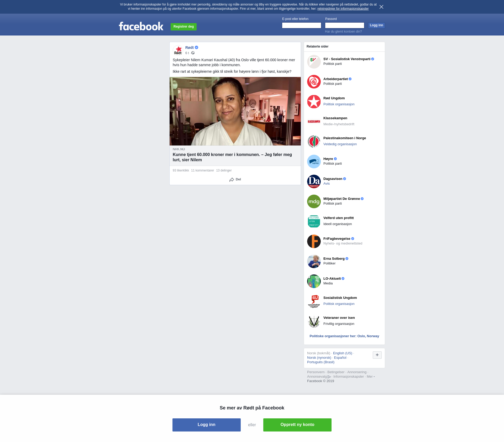The image size is (504, 442).
Task: Close the cookie notice banner
Action: [x=381, y=7]
